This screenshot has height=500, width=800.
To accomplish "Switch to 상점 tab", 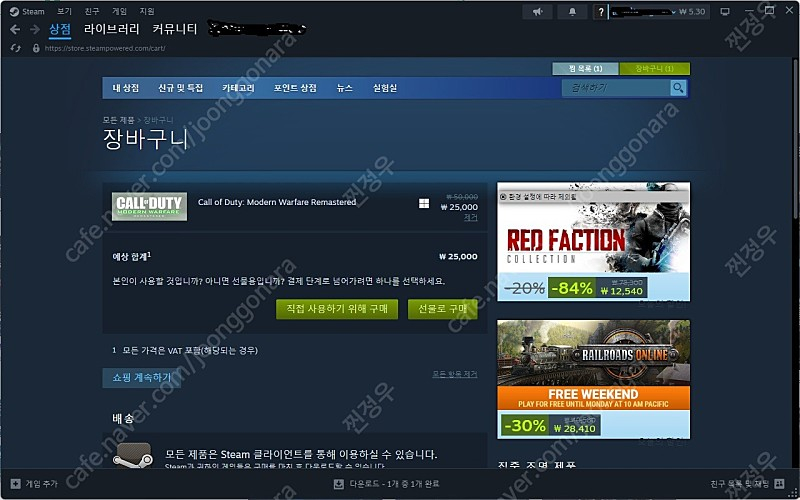I will coord(60,29).
